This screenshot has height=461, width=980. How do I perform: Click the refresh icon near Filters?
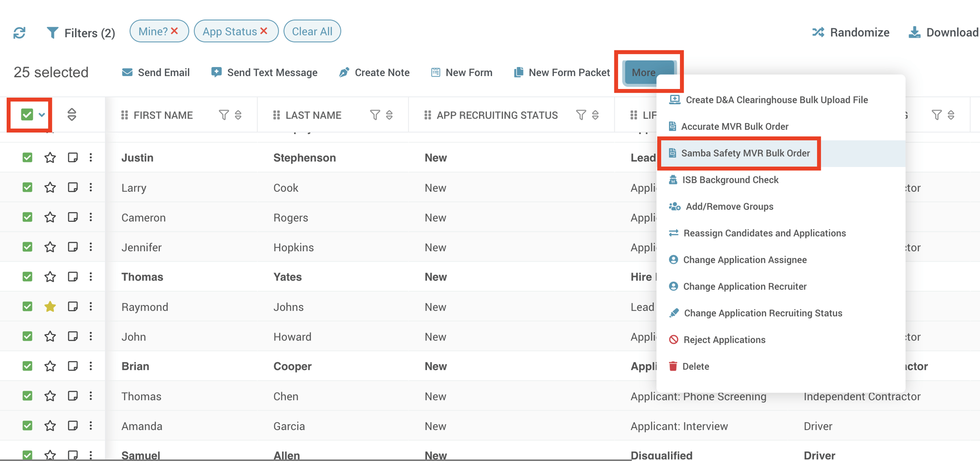coord(19,32)
